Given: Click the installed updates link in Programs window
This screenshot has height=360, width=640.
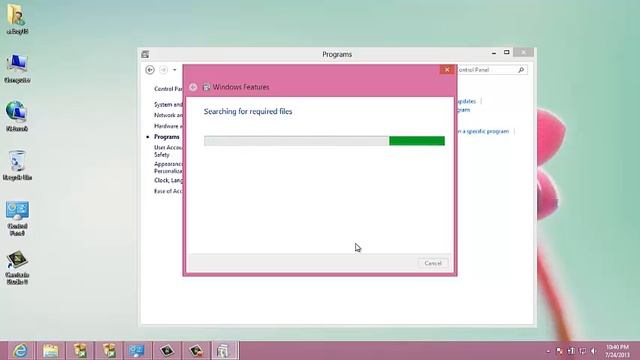Looking at the screenshot, I should pyautogui.click(x=466, y=101).
